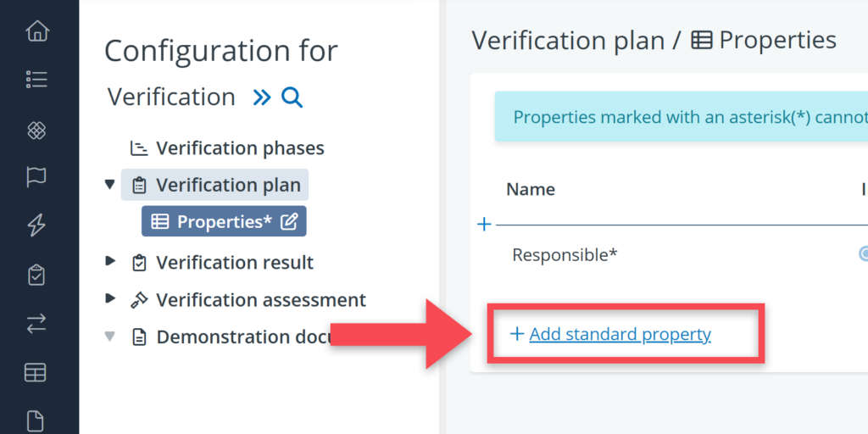
Task: Open the home icon in sidebar
Action: coord(36,31)
